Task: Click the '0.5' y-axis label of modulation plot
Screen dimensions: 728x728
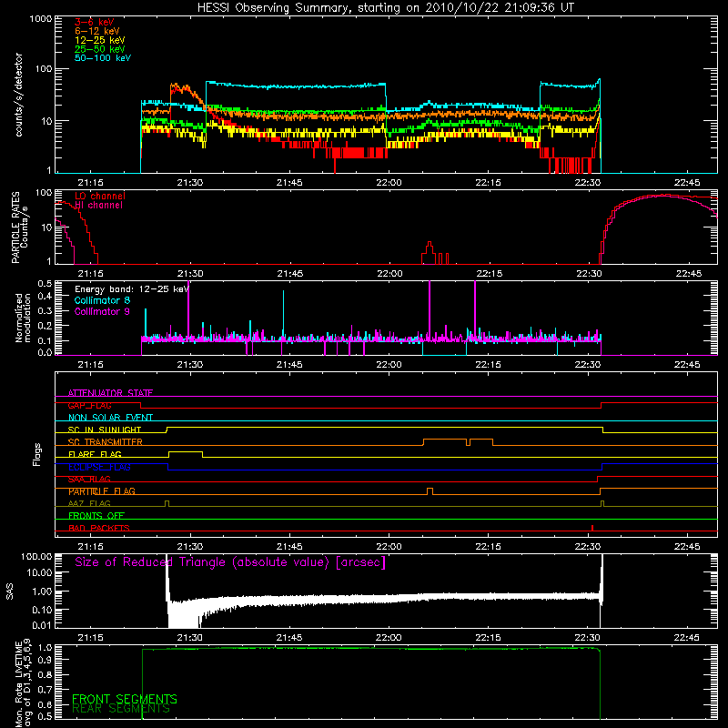Action: [x=45, y=283]
